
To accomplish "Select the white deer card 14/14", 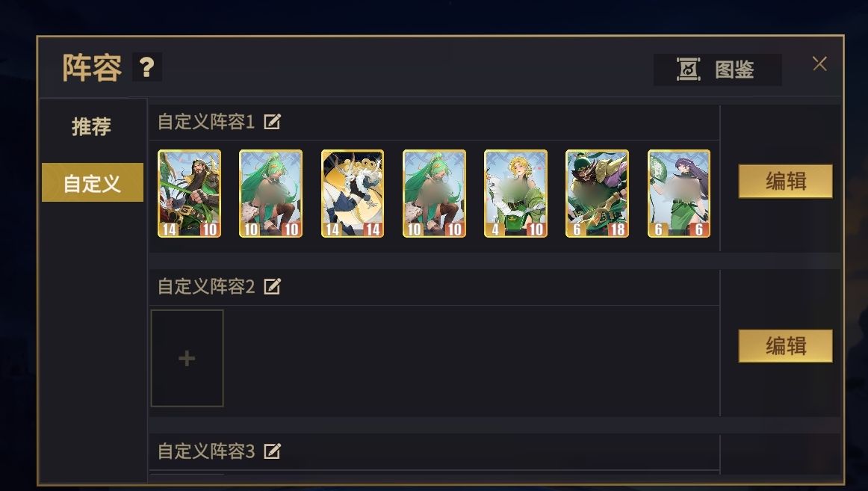I will (353, 194).
